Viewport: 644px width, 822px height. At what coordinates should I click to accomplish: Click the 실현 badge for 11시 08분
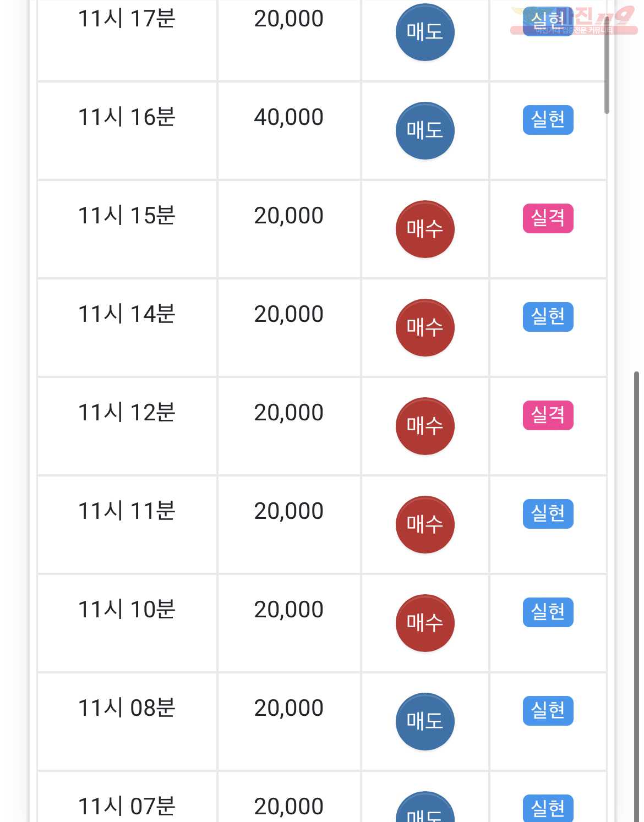click(x=548, y=711)
